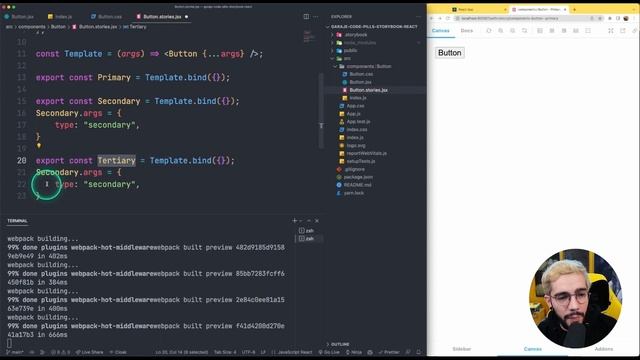The height and width of the screenshot is (360, 640).
Task: Click the Prettier status bar item
Action: click(389, 352)
